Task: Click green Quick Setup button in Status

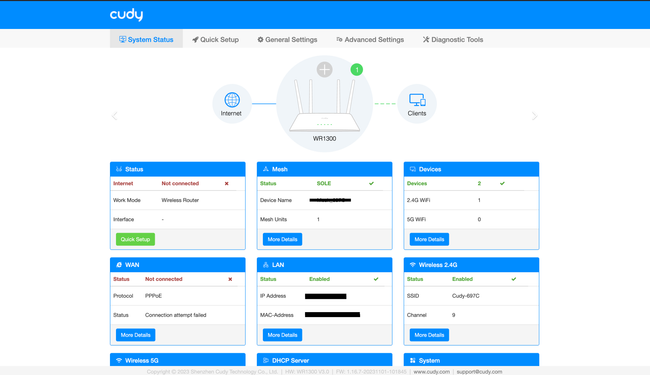Action: (135, 239)
